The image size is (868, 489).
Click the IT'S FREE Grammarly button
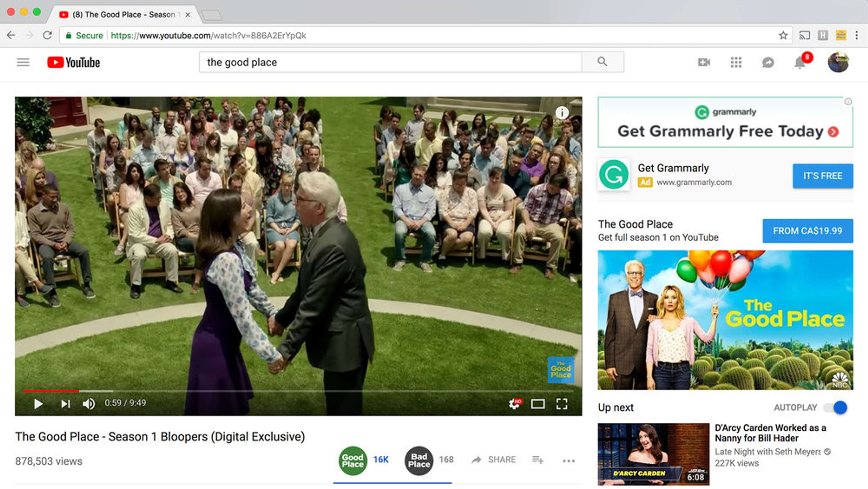[823, 176]
